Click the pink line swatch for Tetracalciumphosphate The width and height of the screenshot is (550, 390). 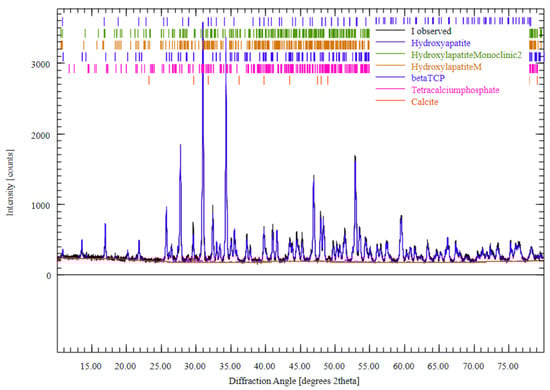(390, 89)
